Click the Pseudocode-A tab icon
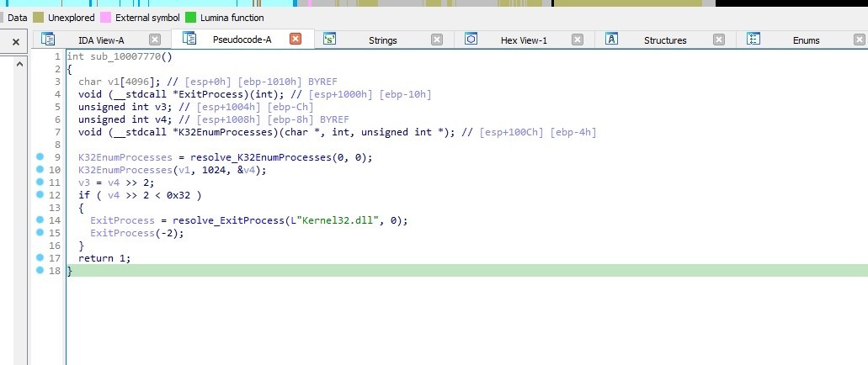868x365 pixels. click(190, 38)
